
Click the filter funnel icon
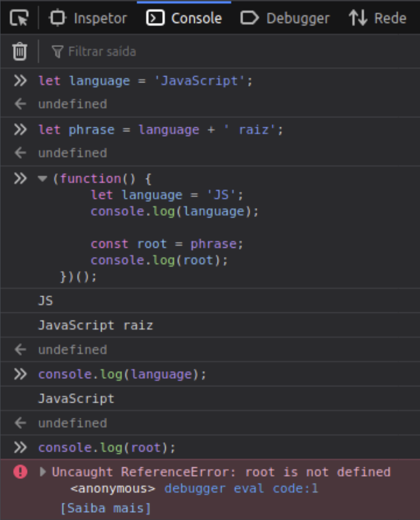pos(59,51)
